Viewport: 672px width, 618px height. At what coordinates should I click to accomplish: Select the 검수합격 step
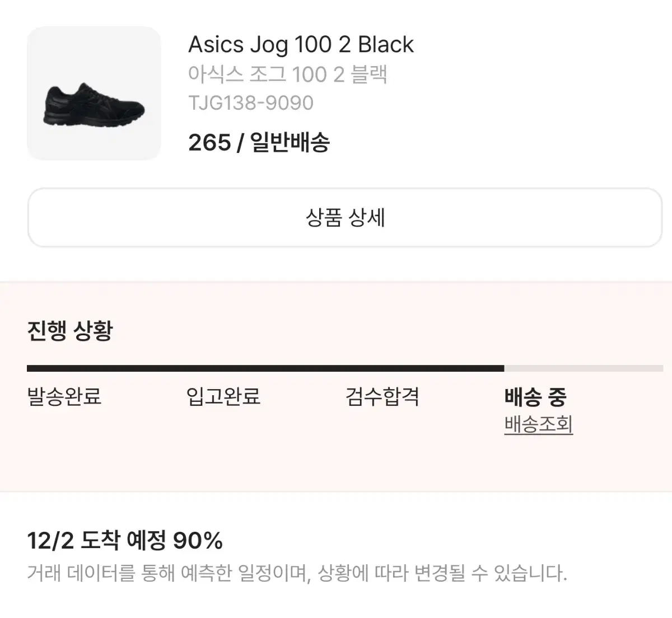382,397
